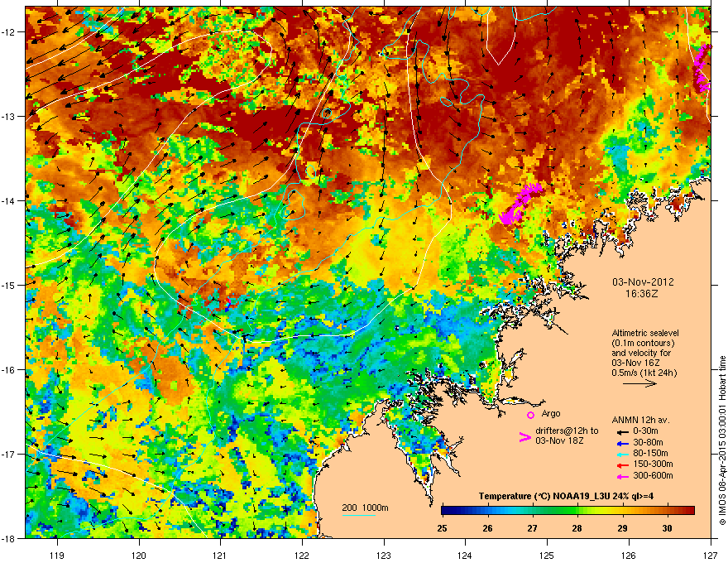Screen dimensions: 728x563
Task: Click the time label 16:36Z
Action: pos(642,294)
